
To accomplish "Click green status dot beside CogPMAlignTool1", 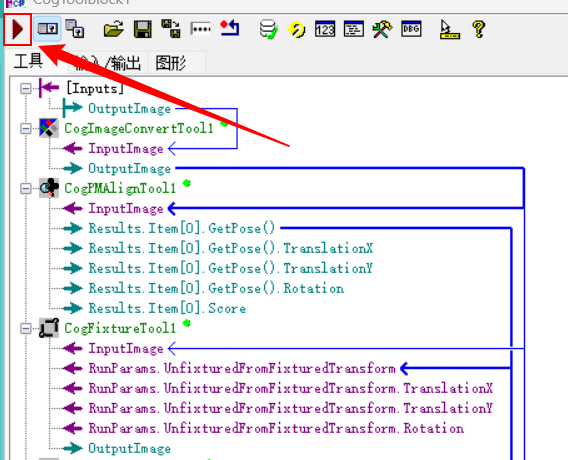I will (187, 183).
